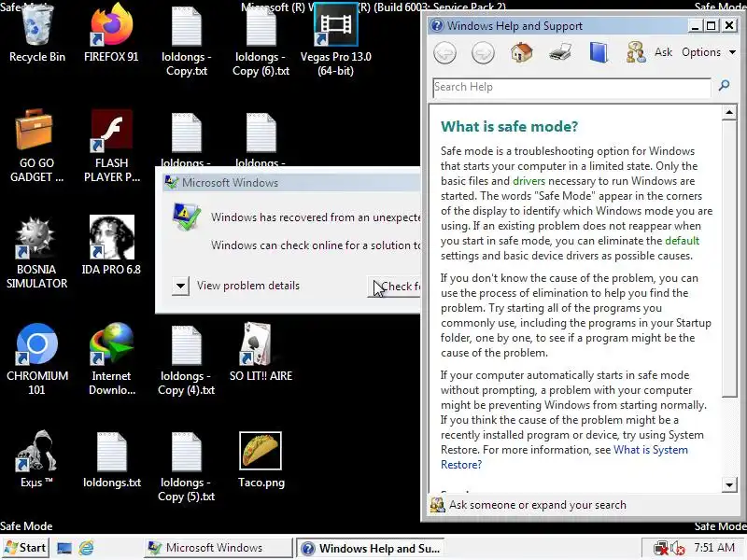Click the Ask label in Help toolbar
Image resolution: width=747 pixels, height=560 pixels.
click(663, 52)
